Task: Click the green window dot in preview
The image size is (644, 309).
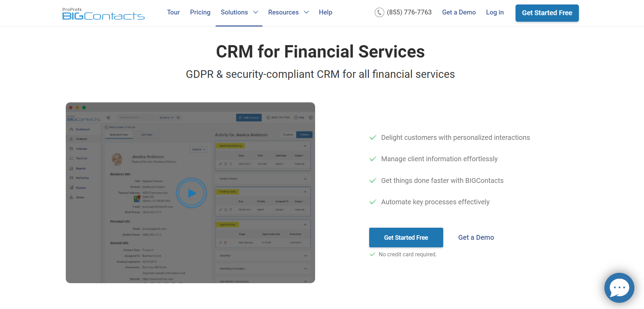Action: coord(84,107)
